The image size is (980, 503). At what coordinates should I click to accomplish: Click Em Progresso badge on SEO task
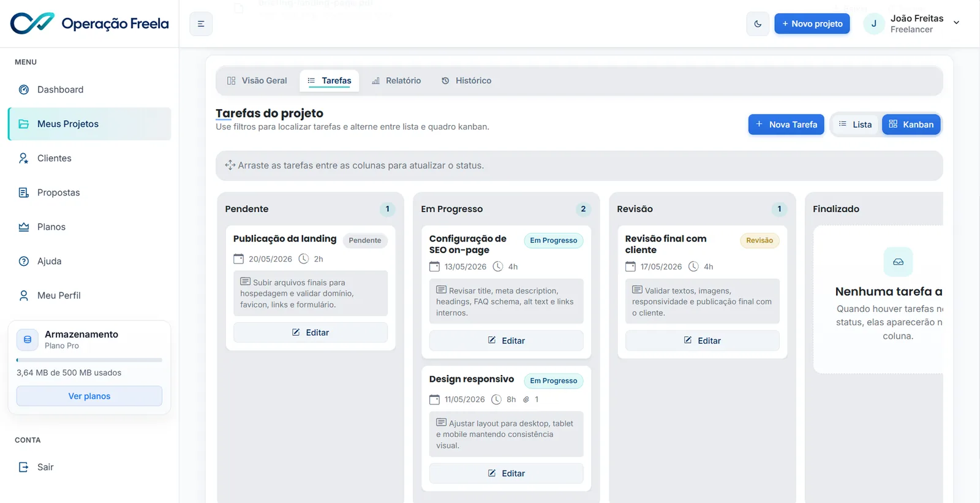(x=554, y=240)
